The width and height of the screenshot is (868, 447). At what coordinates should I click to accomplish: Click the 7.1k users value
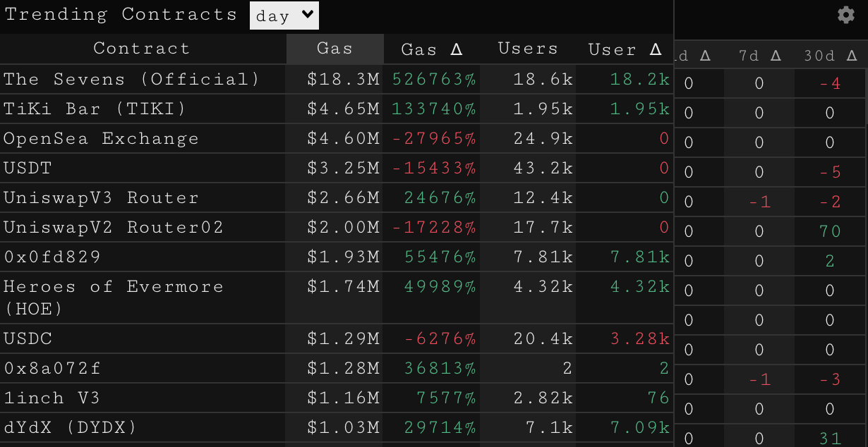[x=550, y=427]
